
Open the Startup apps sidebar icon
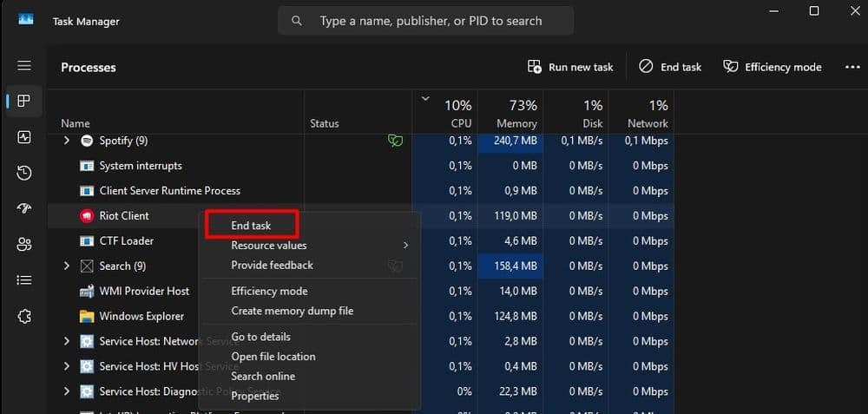tap(23, 208)
